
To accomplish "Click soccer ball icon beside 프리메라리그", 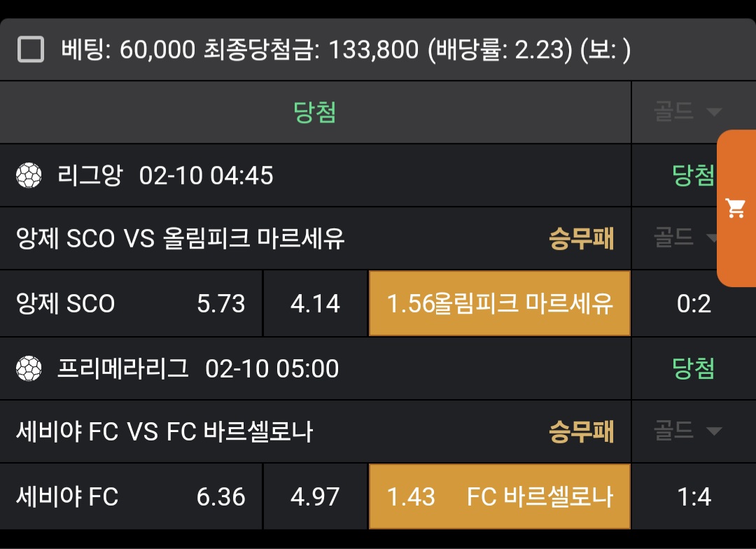I will [x=29, y=368].
